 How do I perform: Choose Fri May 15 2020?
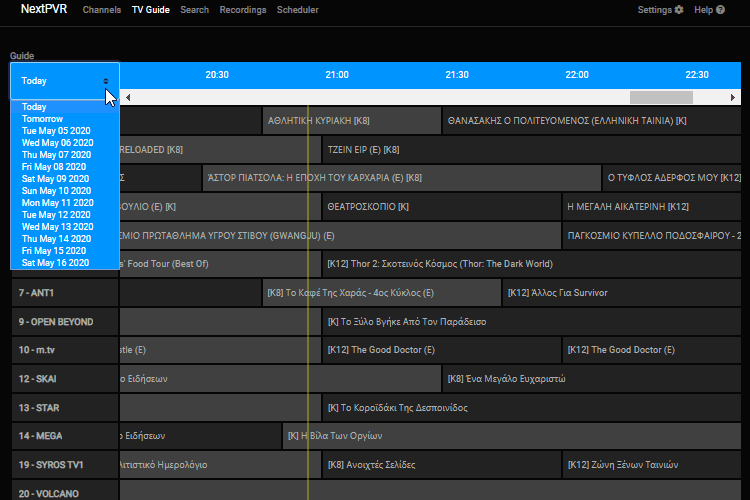(65, 250)
